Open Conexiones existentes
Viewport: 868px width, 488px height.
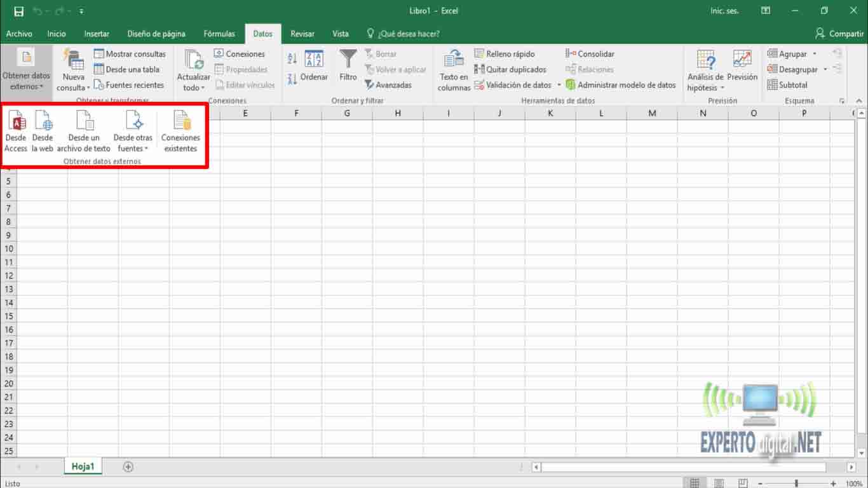tap(180, 121)
